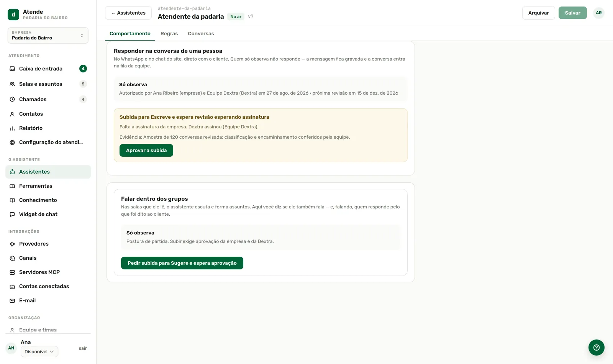Click the Caixa de entrada badge 4

[x=83, y=69]
